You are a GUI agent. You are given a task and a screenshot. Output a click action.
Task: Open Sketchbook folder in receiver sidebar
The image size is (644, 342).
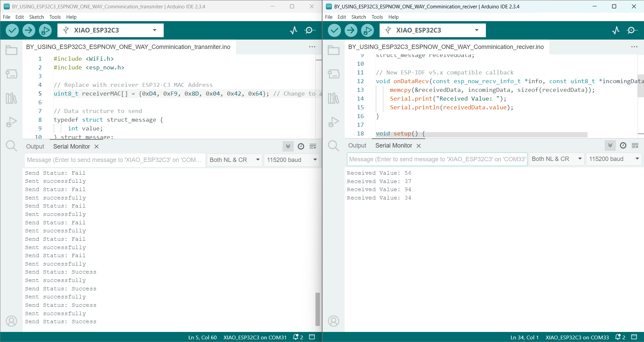click(334, 50)
